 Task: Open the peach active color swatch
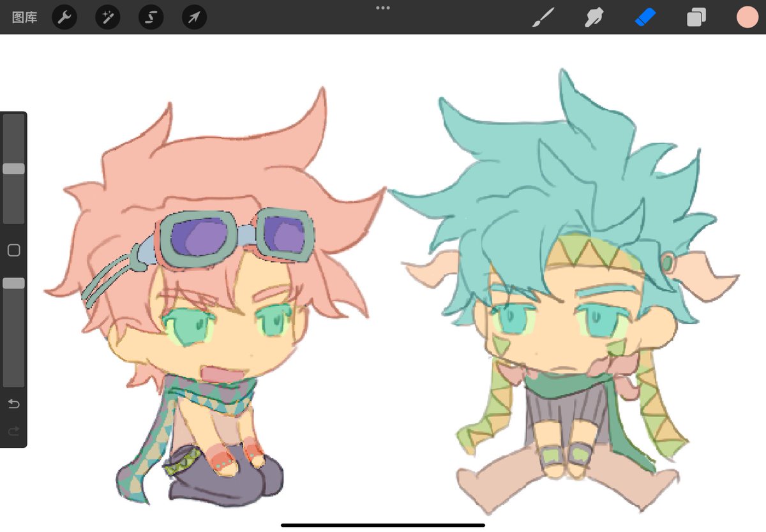click(x=747, y=17)
